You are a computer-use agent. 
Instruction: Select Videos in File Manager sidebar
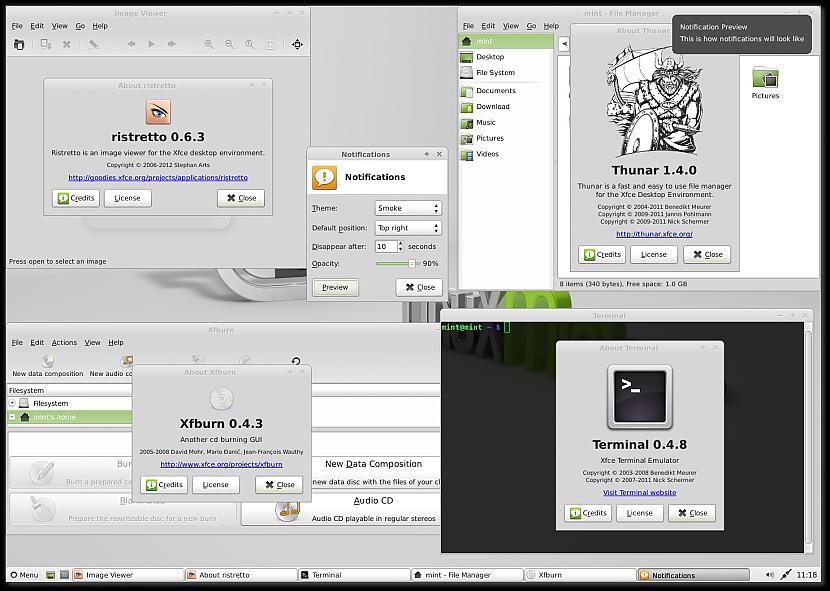(506, 154)
